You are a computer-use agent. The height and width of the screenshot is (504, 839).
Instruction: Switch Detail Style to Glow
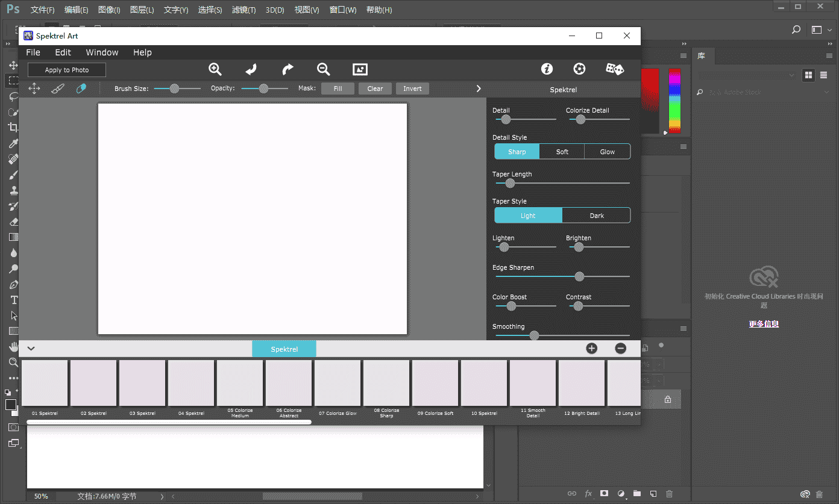click(607, 151)
